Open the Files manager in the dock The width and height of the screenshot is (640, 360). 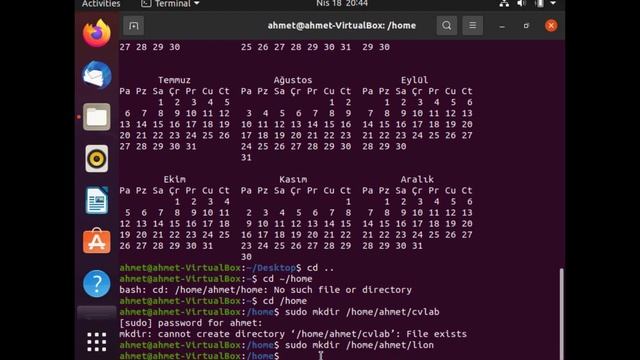coord(97,117)
